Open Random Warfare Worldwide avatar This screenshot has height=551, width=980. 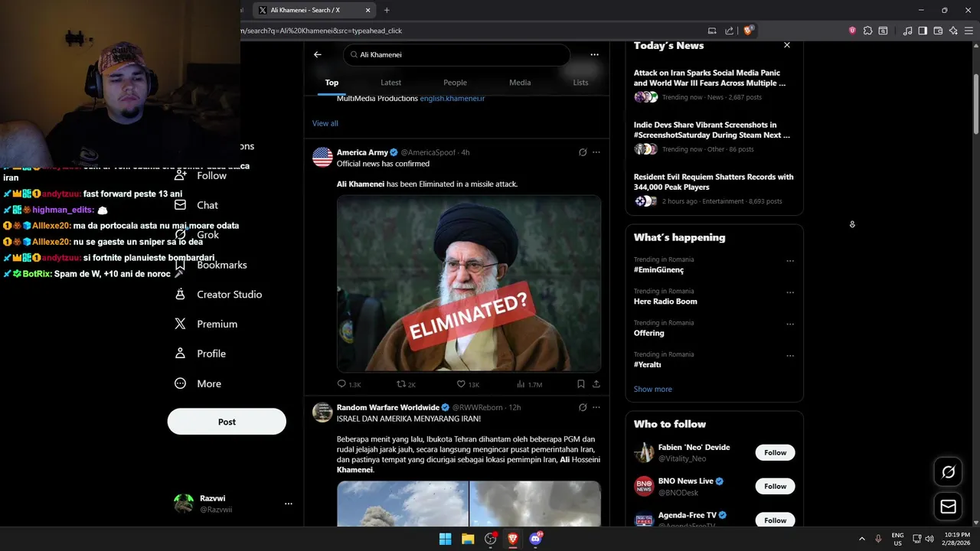(322, 412)
